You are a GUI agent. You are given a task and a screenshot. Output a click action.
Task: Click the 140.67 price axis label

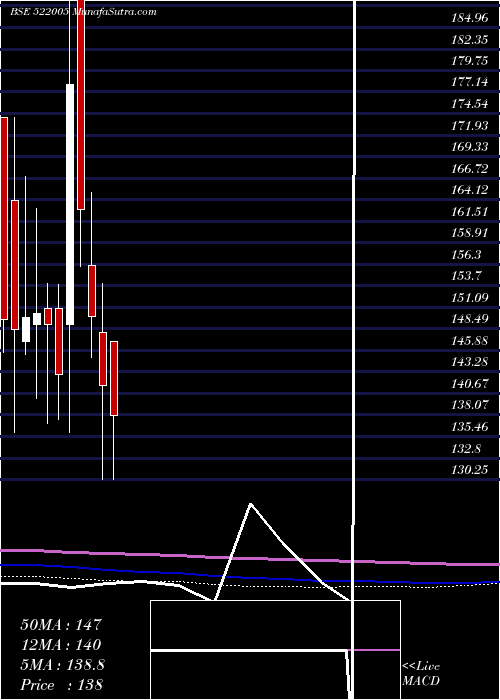[470, 383]
